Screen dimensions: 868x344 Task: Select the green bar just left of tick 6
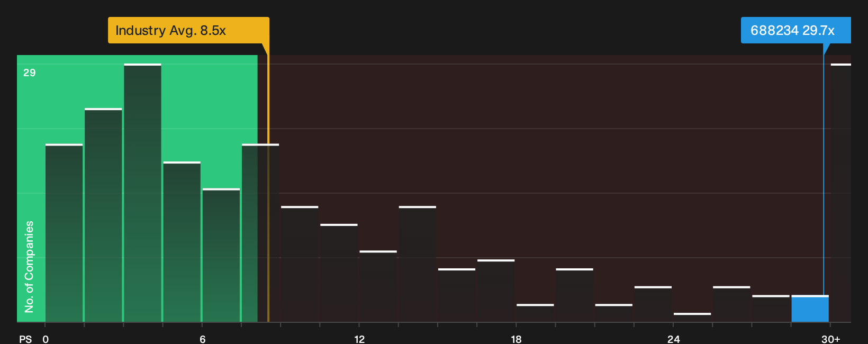point(182,242)
